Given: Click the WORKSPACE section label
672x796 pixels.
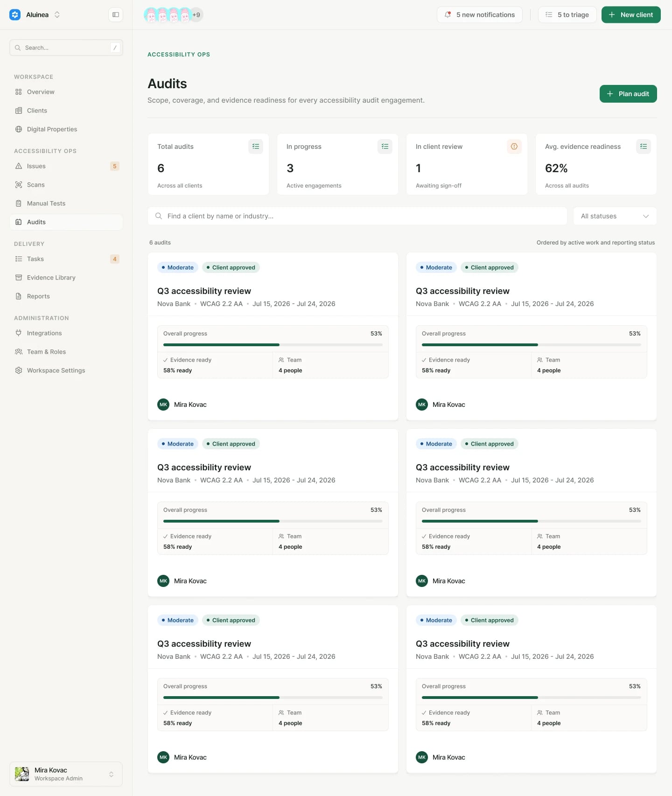Looking at the screenshot, I should pos(34,77).
